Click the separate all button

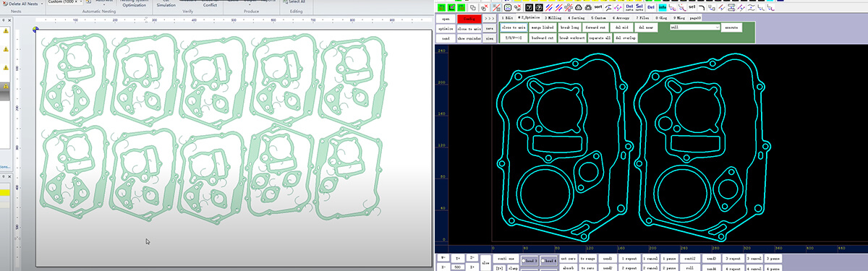tap(600, 37)
